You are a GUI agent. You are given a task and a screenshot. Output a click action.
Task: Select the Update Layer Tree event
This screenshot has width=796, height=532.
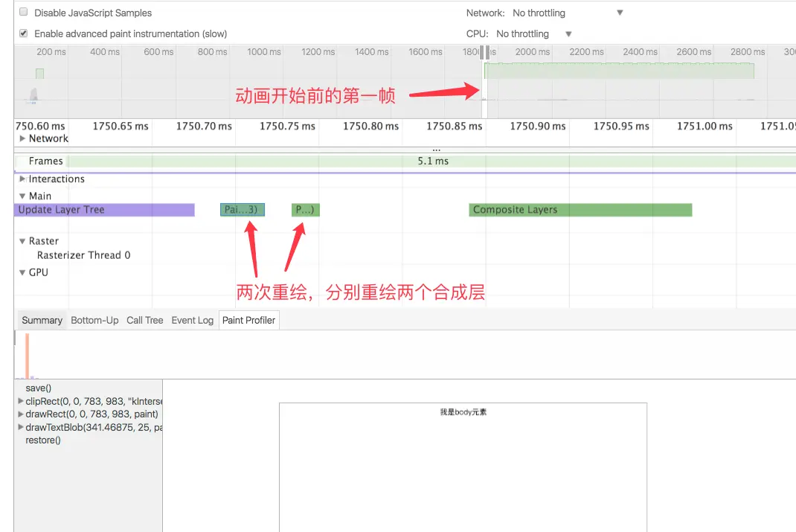(104, 210)
